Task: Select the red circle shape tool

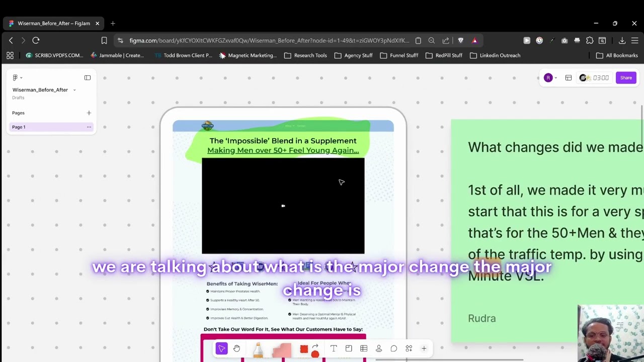Action: (x=315, y=354)
